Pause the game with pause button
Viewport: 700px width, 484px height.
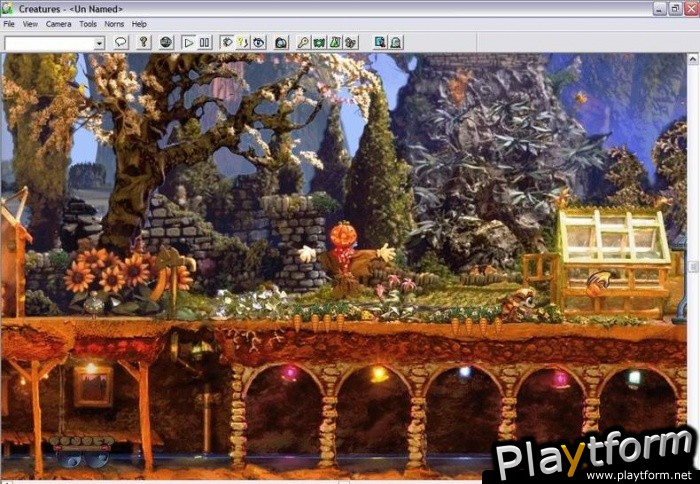(204, 42)
